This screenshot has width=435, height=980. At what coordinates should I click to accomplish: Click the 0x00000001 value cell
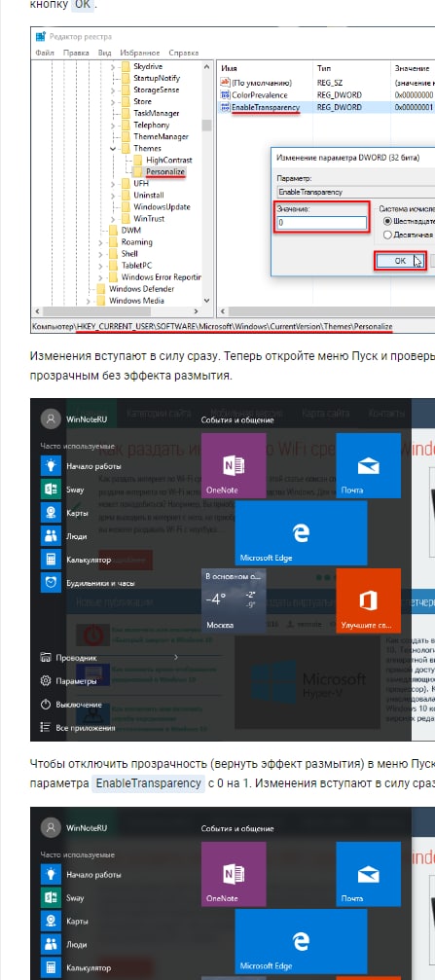414,107
